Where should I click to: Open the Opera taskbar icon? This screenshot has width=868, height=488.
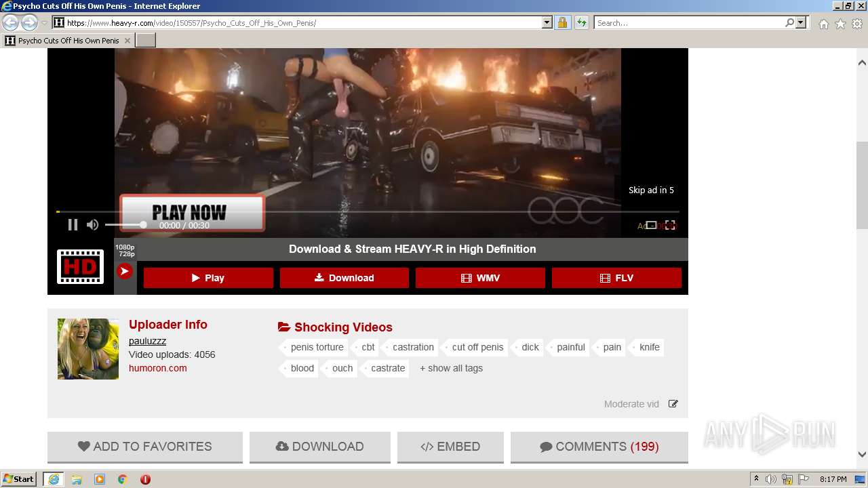(x=145, y=479)
